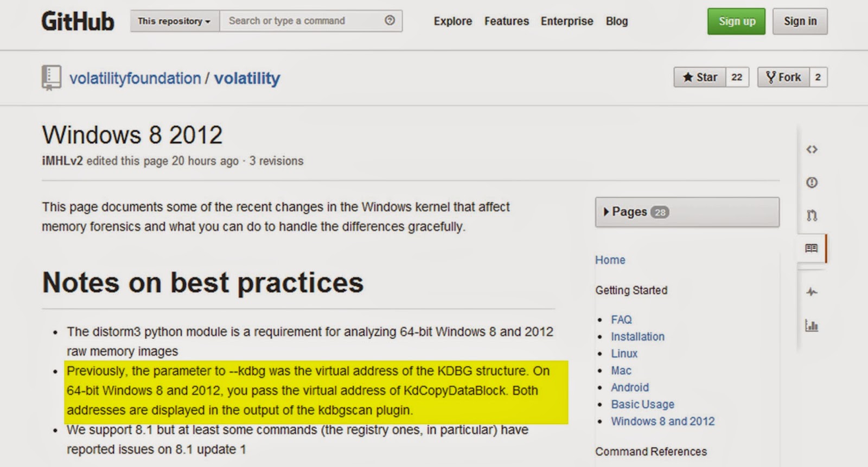Viewport: 868px width, 467px height.
Task: View the 3 revisions history link
Action: [x=276, y=161]
